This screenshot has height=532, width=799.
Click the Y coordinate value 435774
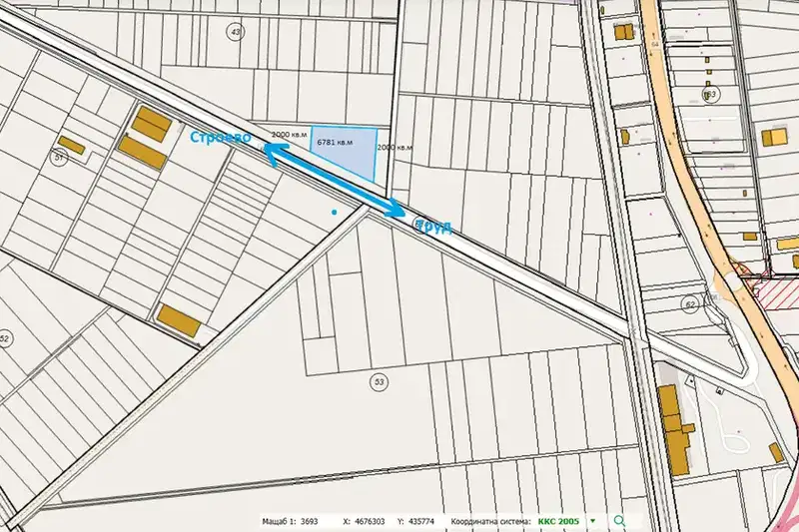[x=421, y=521]
